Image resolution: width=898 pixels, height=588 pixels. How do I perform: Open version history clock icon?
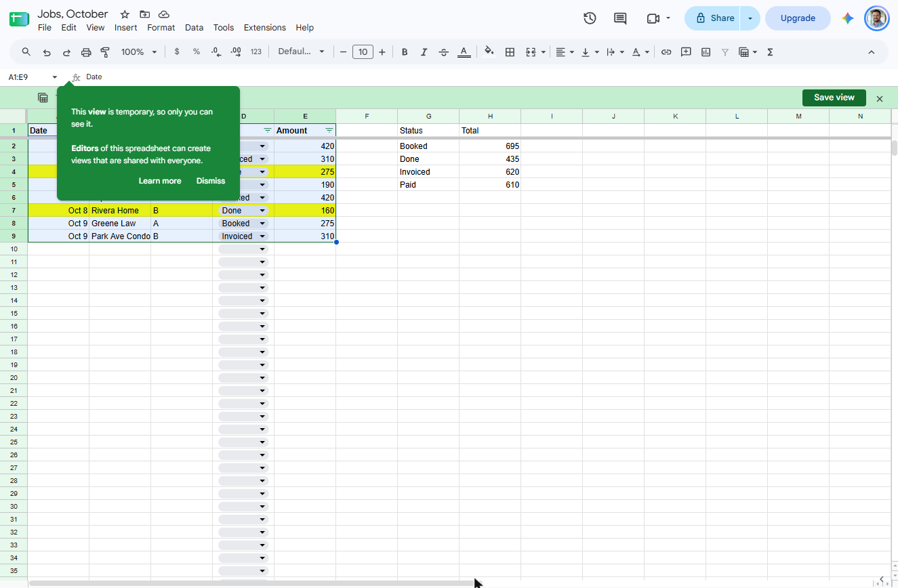click(590, 18)
